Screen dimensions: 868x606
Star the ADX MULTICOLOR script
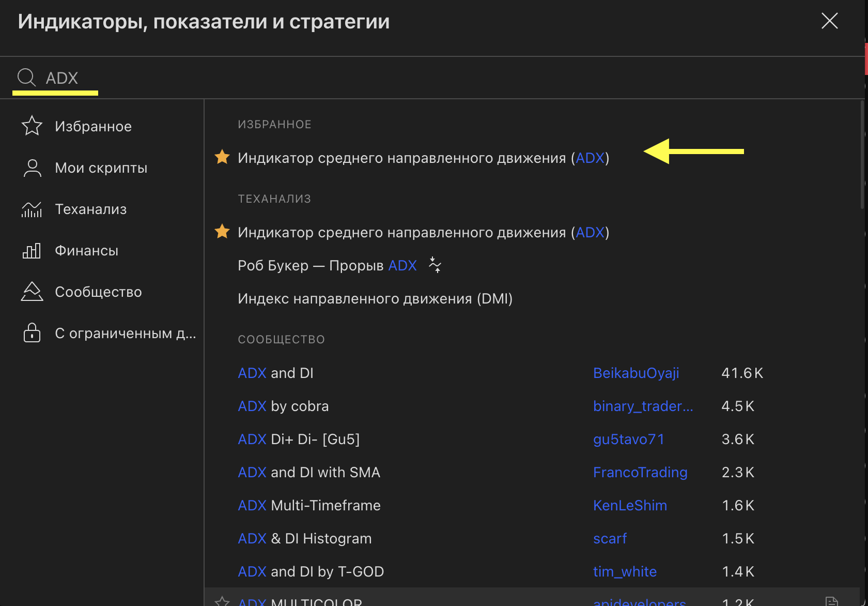click(222, 601)
